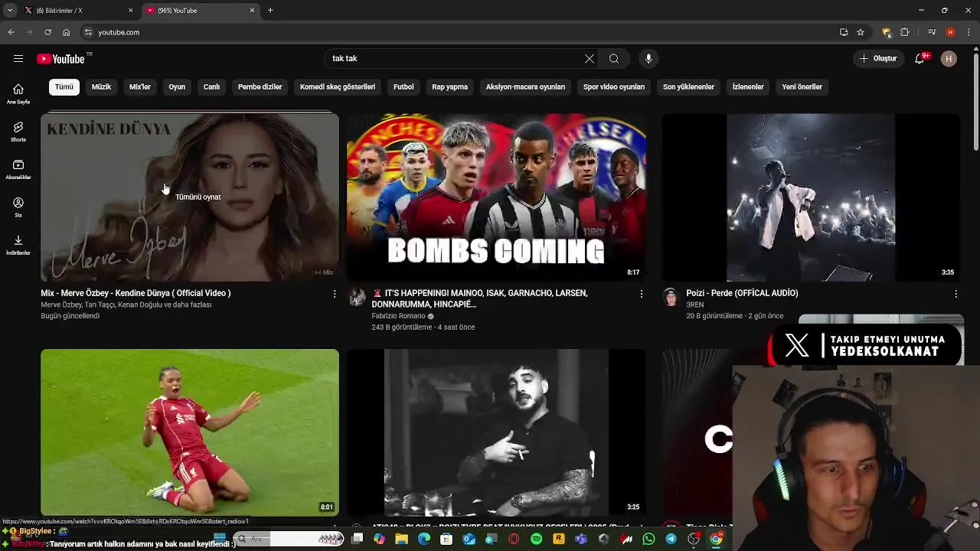Image resolution: width=980 pixels, height=551 pixels.
Task: Clear the search box with X
Action: tap(589, 58)
